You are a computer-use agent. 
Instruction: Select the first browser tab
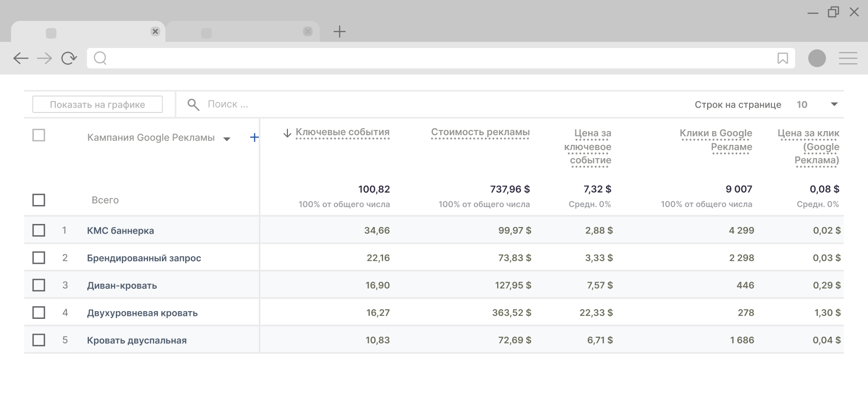(88, 32)
